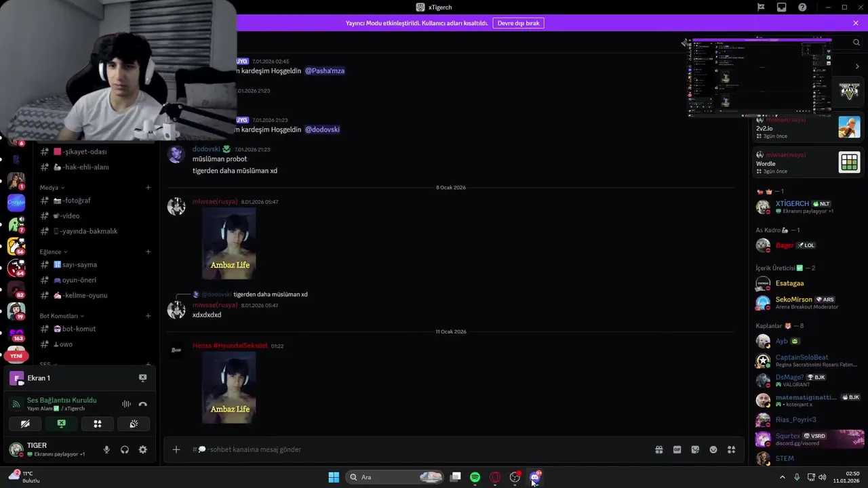Screen dimensions: 868x488
Task: Open the GIF picker
Action: point(677,449)
